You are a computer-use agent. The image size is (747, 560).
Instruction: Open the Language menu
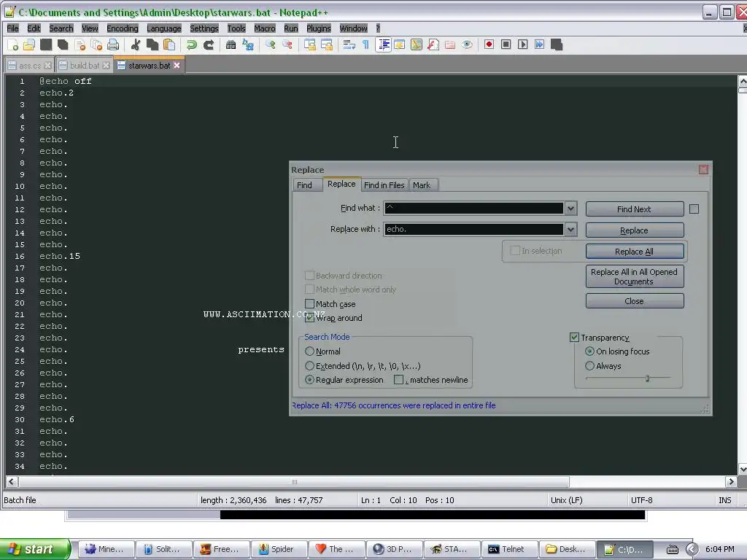tap(164, 28)
